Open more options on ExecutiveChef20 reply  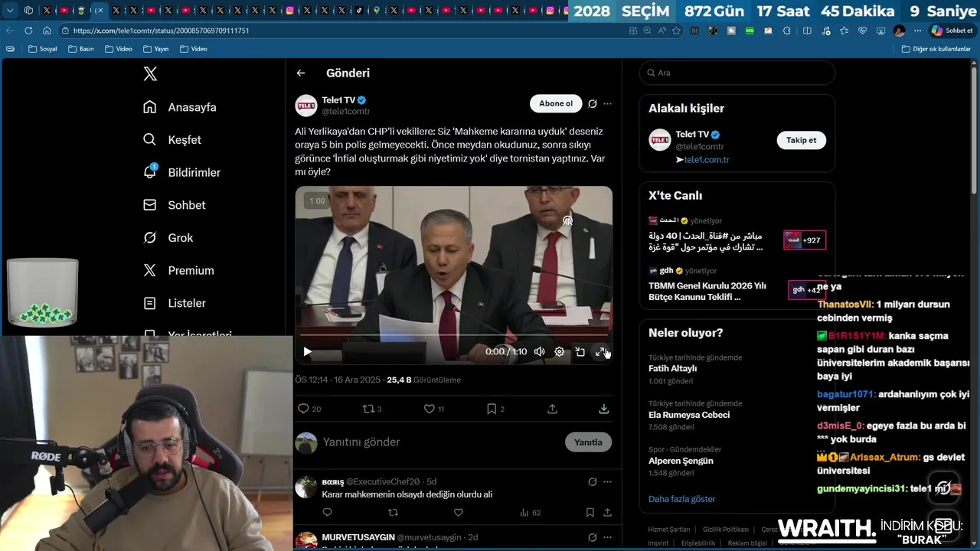607,481
